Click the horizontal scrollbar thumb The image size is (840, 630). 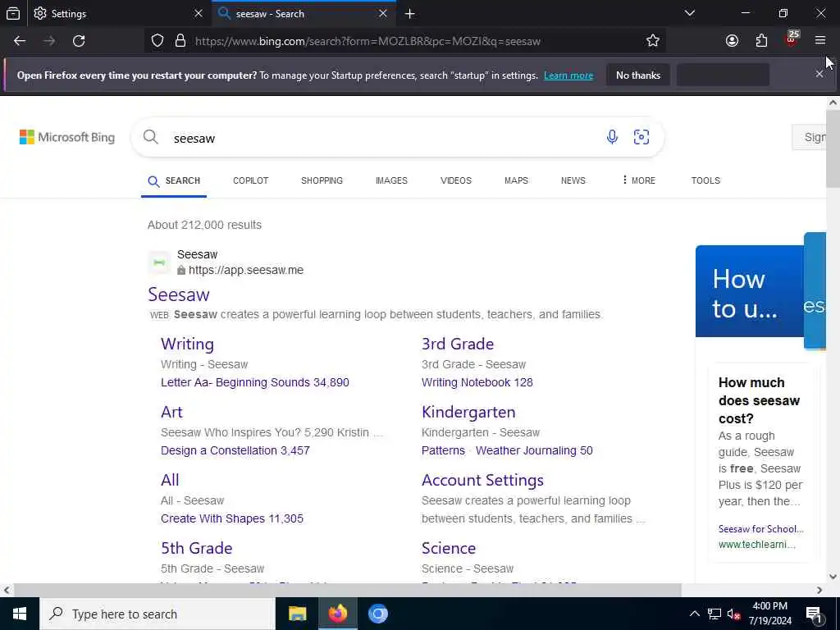tap(347, 590)
